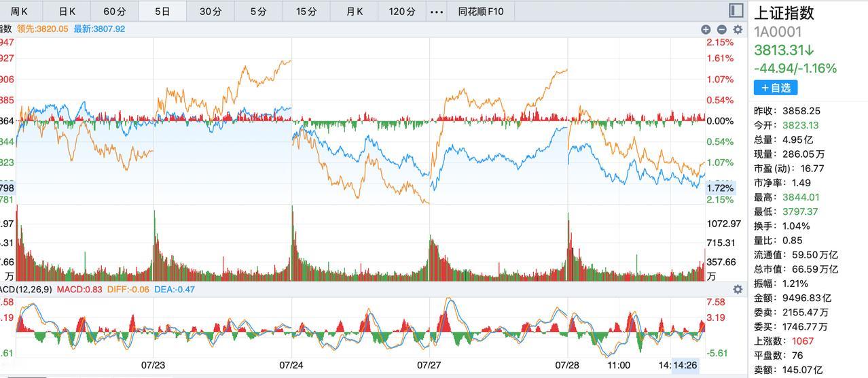Click the 14:26 highlighted time label

pyautogui.click(x=685, y=365)
